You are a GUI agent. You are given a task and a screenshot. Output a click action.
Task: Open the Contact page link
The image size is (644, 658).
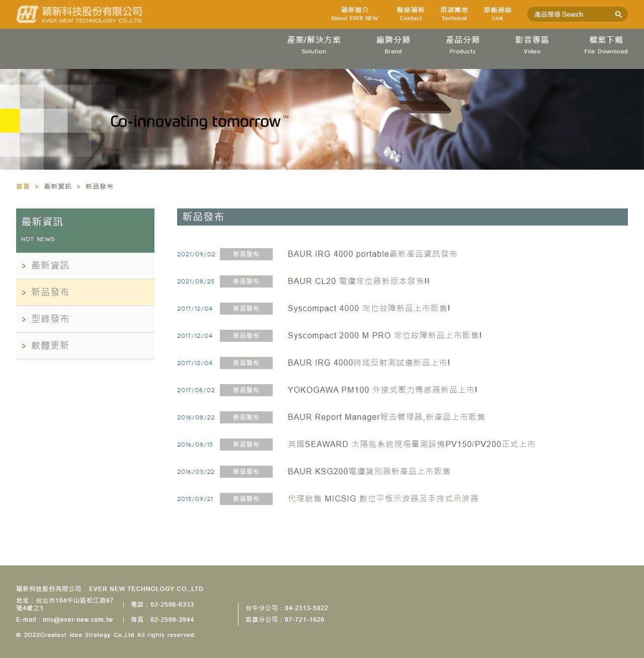point(411,14)
